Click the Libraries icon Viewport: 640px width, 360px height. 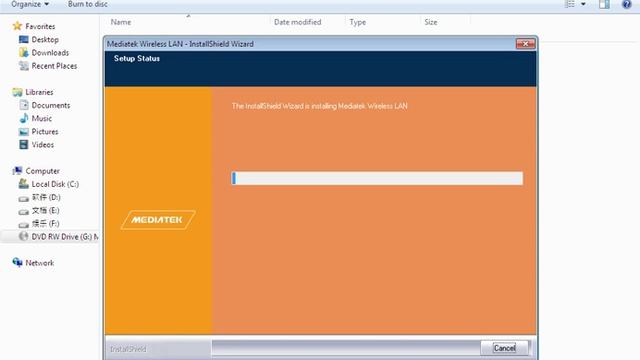click(17, 92)
